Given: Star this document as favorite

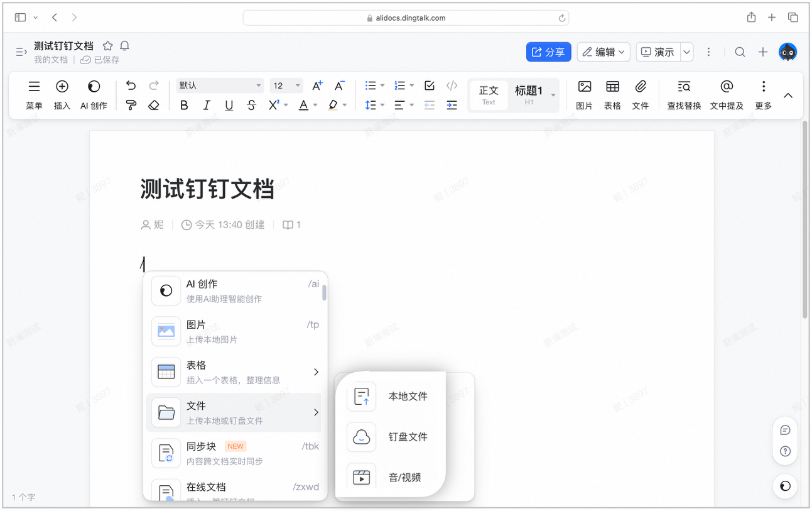Looking at the screenshot, I should coord(108,46).
